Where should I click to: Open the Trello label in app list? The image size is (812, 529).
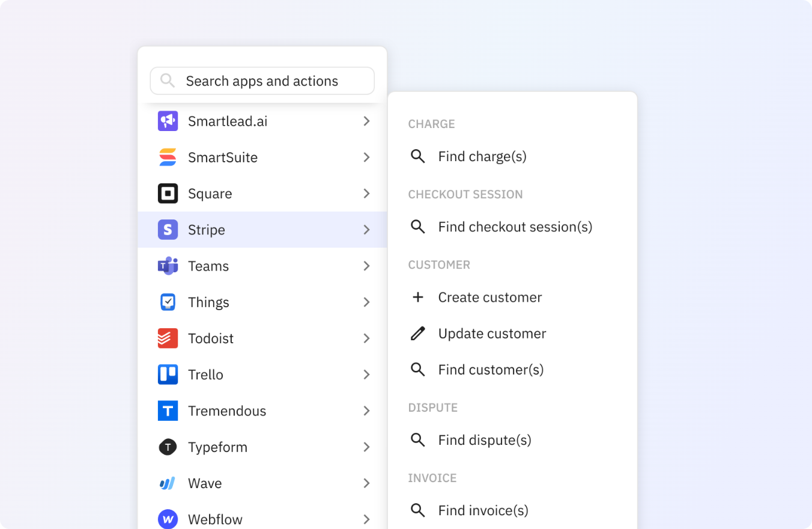click(205, 375)
